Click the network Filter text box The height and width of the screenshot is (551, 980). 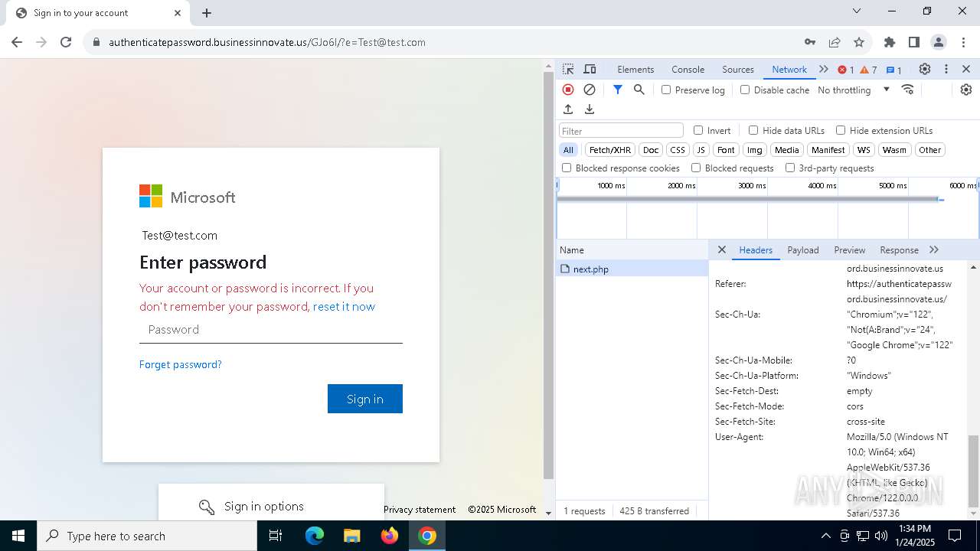click(x=621, y=130)
